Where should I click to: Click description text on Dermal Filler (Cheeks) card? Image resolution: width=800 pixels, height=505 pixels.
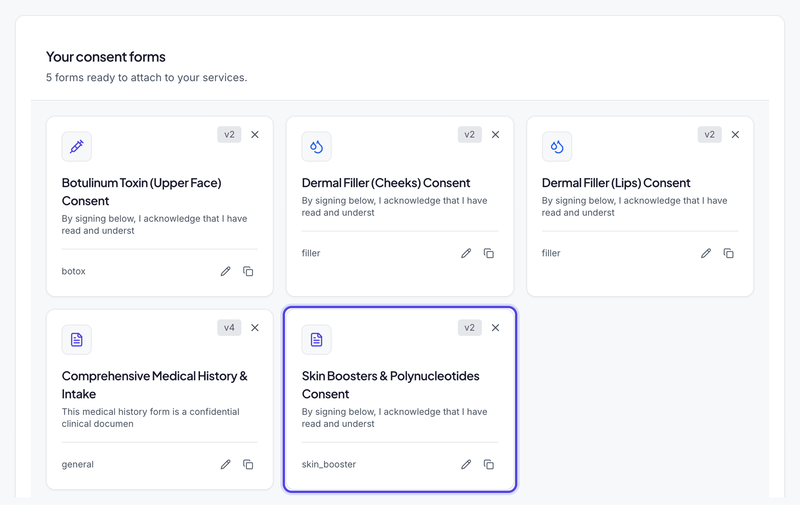click(394, 207)
